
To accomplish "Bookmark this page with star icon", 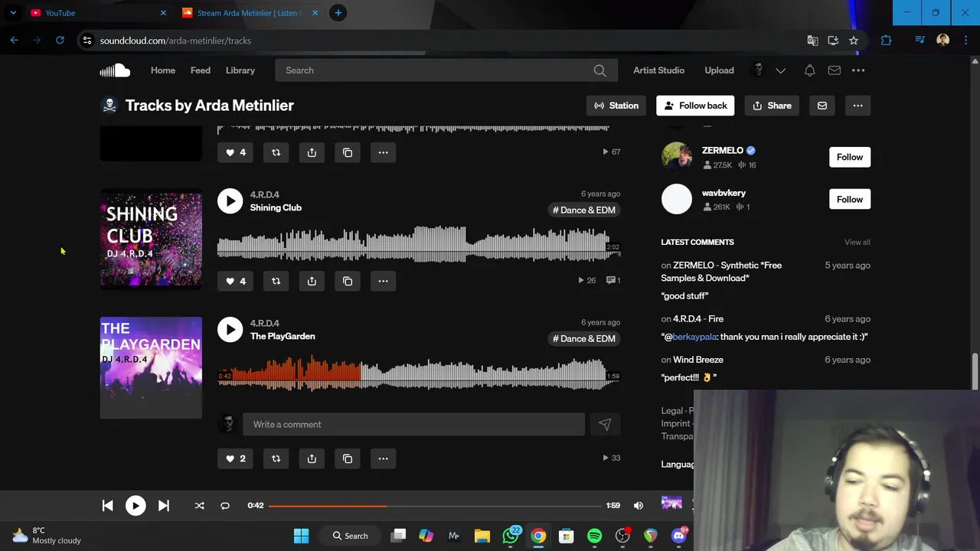I will pos(854,41).
